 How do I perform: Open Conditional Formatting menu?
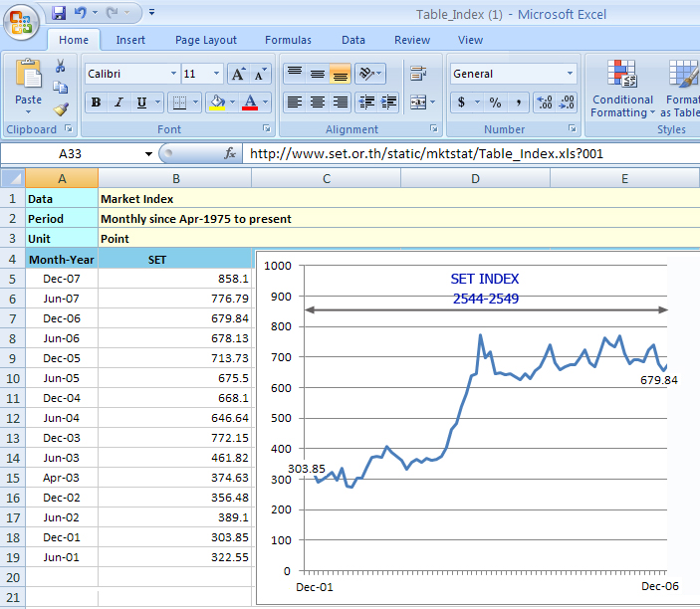tap(622, 89)
